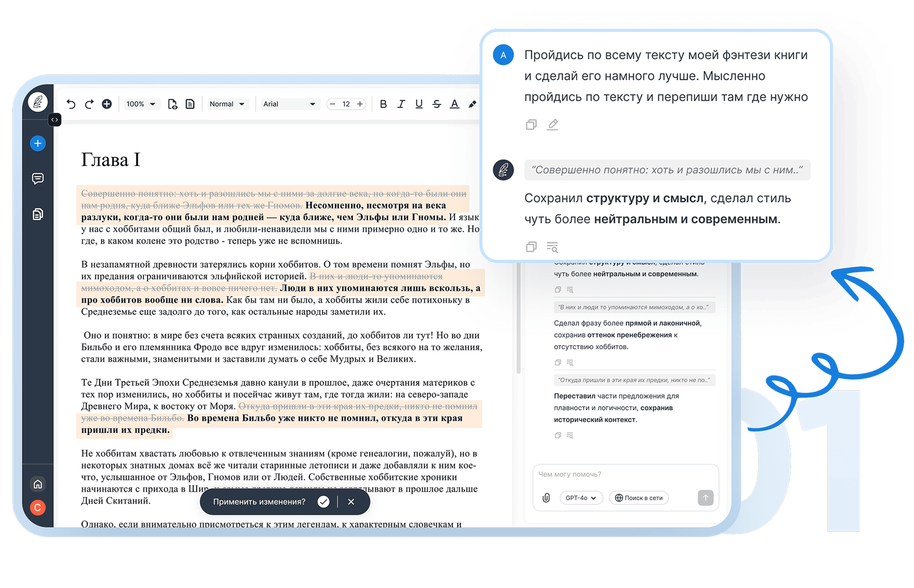914x588 pixels.
Task: Copy the user prompt message in the popup
Action: pos(531,124)
